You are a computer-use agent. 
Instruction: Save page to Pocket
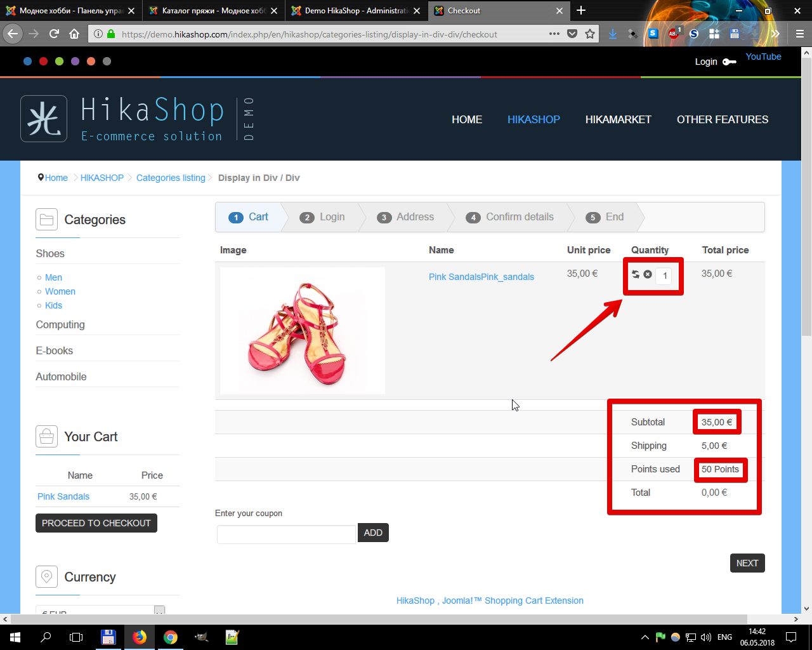pos(572,34)
